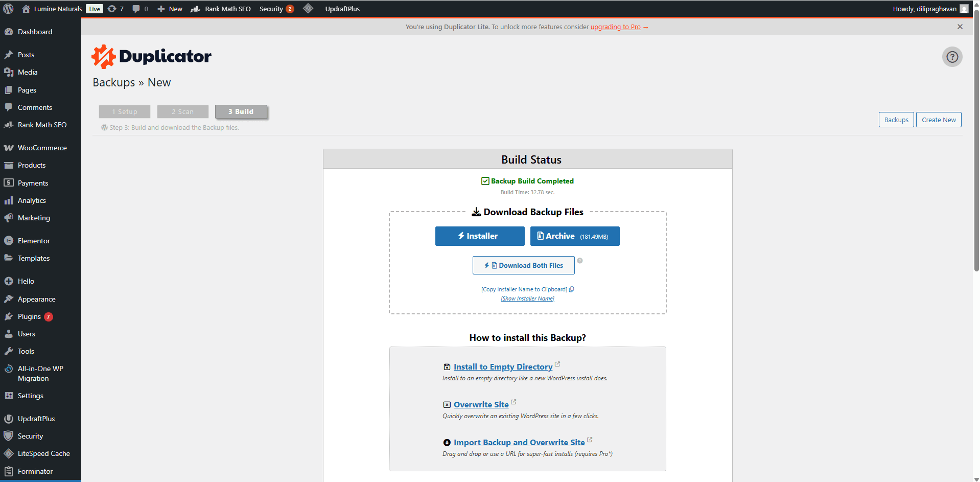Open Marketing in the sidebar
This screenshot has width=980, height=482.
click(x=40, y=218)
